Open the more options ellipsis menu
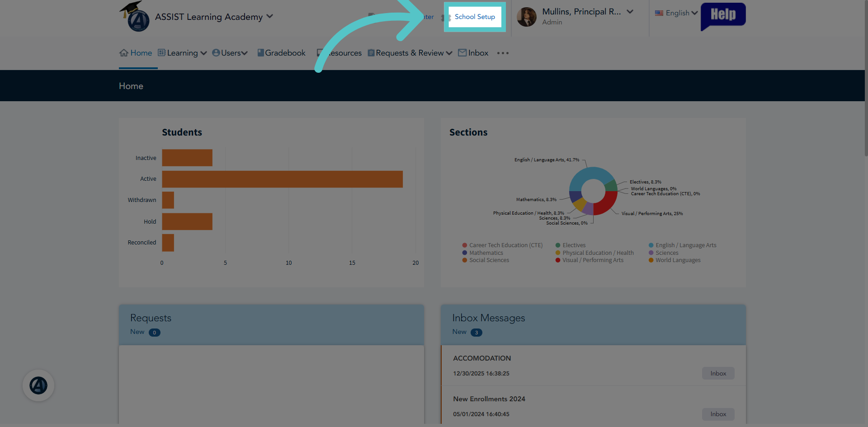Viewport: 868px width, 427px height. click(x=503, y=53)
